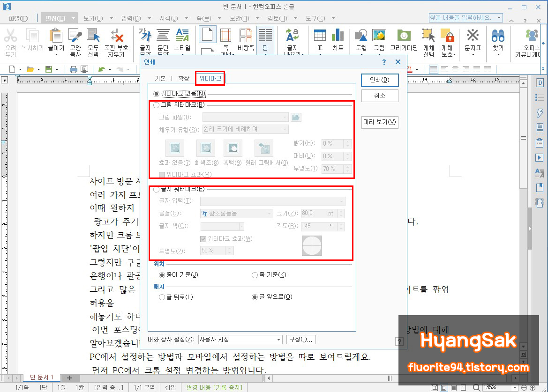Open the 서식 menu
Viewport: 548px width, 392px height.
click(x=169, y=18)
